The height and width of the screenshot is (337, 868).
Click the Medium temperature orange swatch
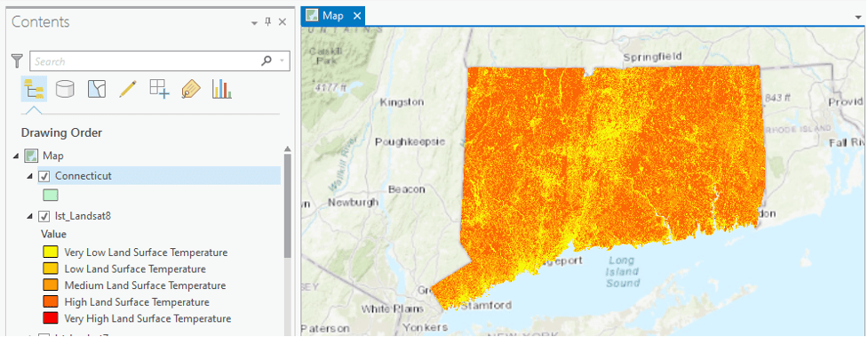[x=51, y=285]
